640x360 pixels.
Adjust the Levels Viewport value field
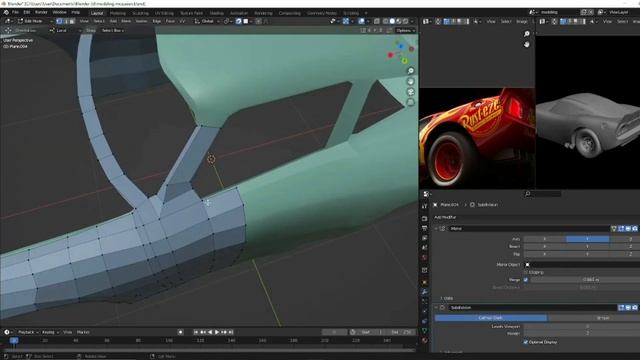582,327
